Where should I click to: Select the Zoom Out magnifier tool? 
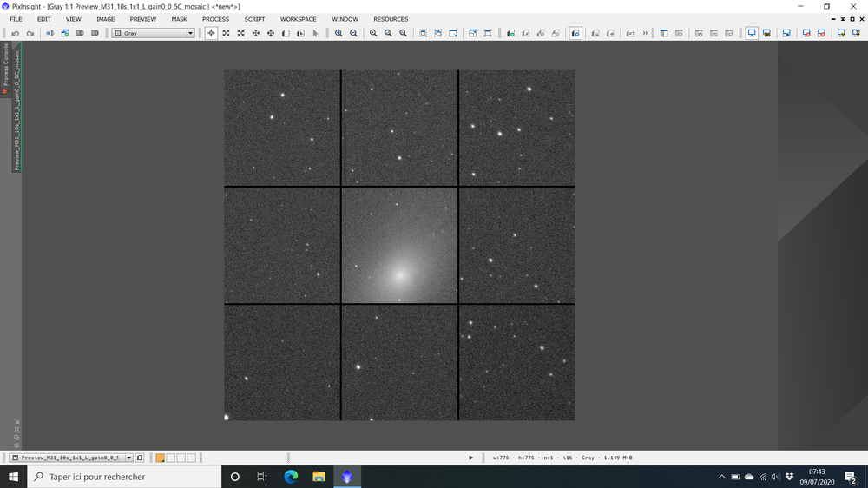click(x=353, y=33)
